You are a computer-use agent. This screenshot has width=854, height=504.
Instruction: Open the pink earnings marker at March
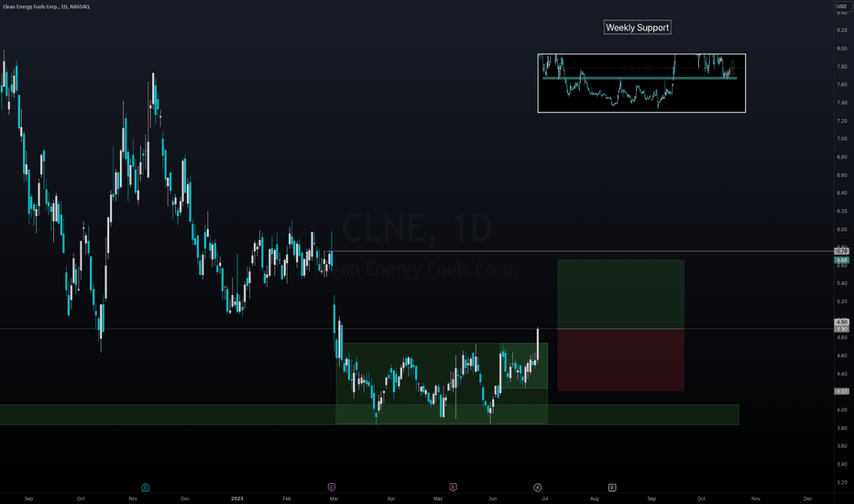pyautogui.click(x=331, y=488)
